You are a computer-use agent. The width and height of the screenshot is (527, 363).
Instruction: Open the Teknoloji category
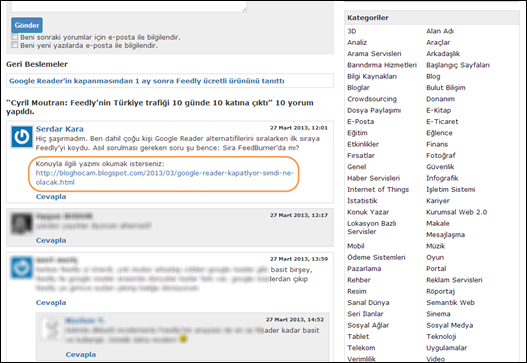pos(441,336)
